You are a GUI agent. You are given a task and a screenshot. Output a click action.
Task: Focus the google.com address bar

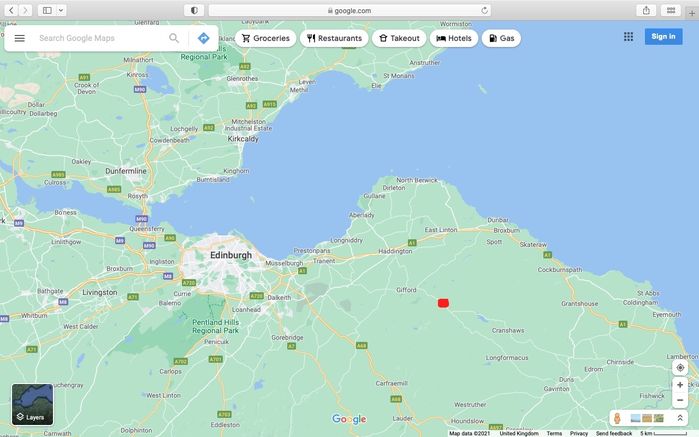pyautogui.click(x=349, y=10)
